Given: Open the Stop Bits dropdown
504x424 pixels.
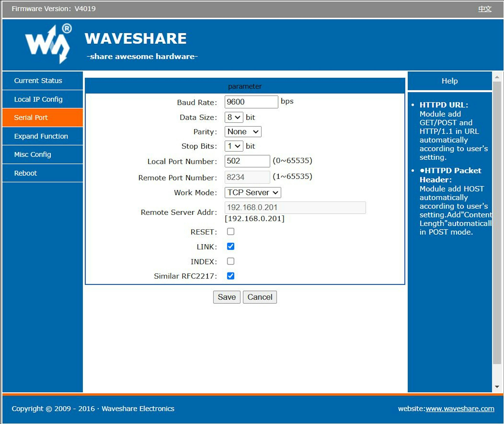Looking at the screenshot, I should [234, 146].
